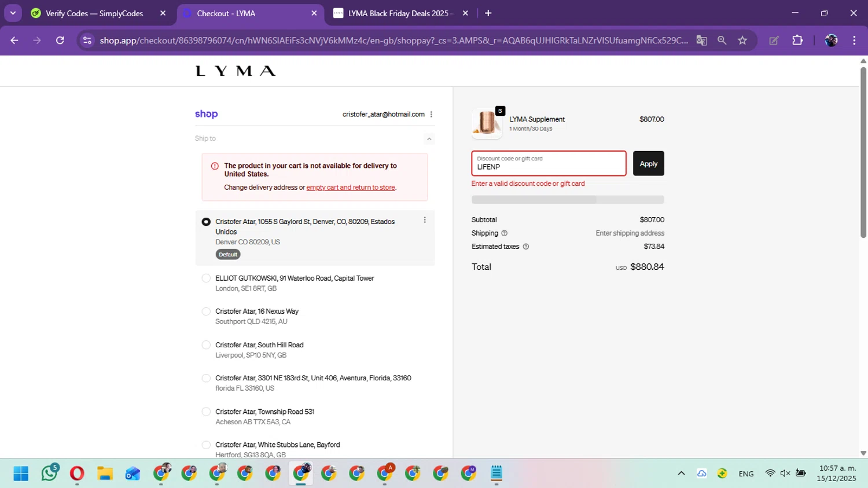Show hidden system tray icons
This screenshot has height=488, width=868.
click(x=681, y=474)
